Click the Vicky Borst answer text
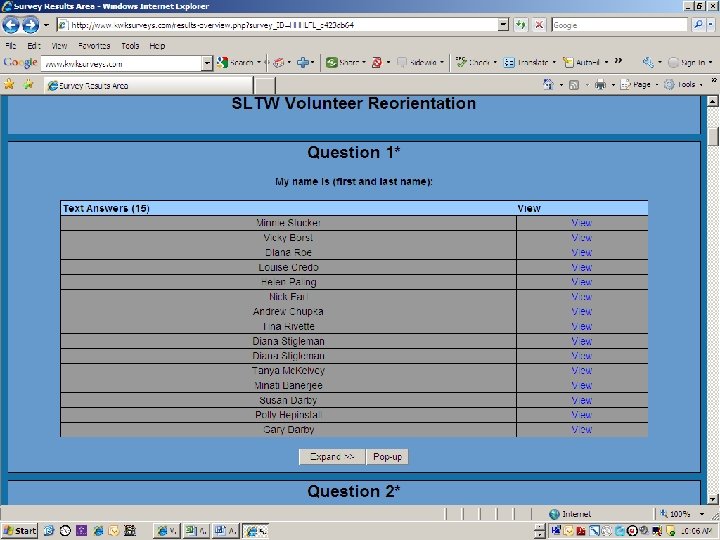The width and height of the screenshot is (720, 540). (288, 237)
